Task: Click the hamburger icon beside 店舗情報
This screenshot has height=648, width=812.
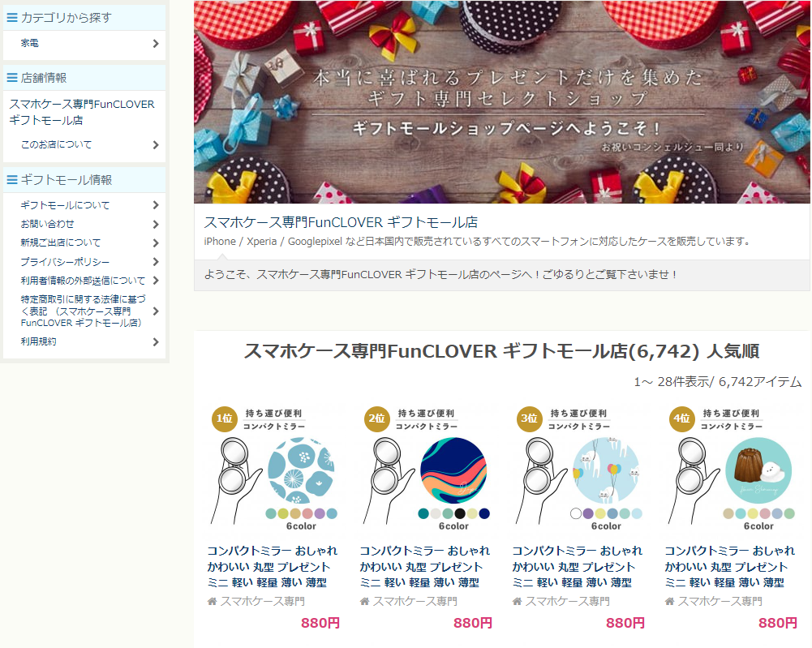Action: click(12, 78)
